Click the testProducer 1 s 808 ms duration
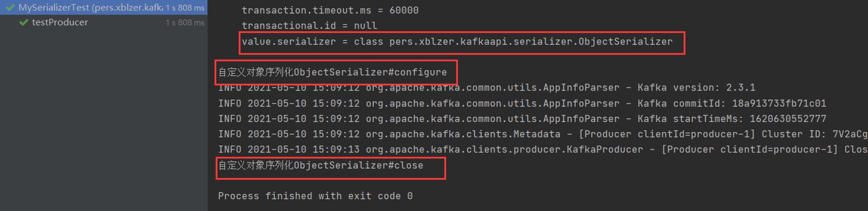This screenshot has height=211, width=868. tap(185, 23)
